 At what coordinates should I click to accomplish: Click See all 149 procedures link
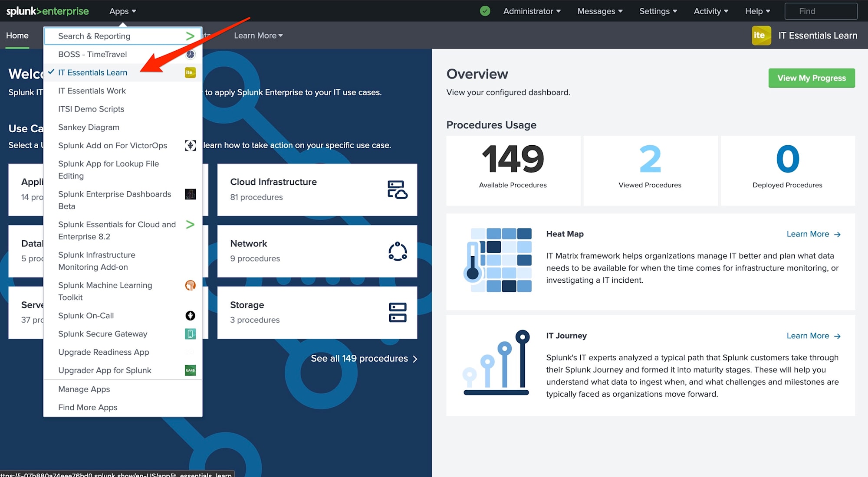pyautogui.click(x=364, y=359)
